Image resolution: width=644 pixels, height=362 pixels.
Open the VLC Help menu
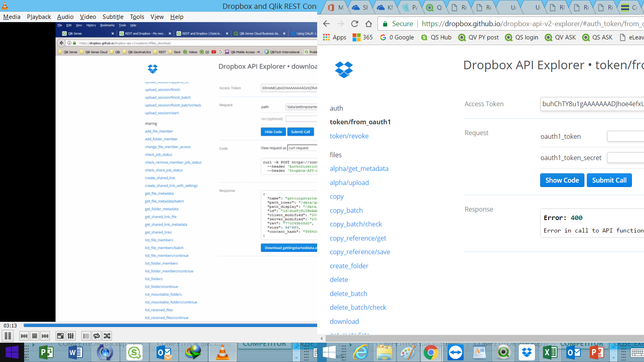(177, 17)
